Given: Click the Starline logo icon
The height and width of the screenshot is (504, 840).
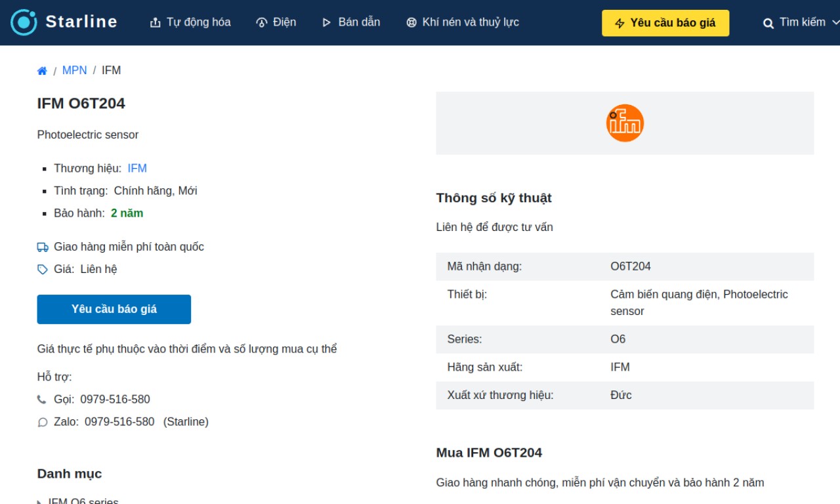Looking at the screenshot, I should coord(24,22).
